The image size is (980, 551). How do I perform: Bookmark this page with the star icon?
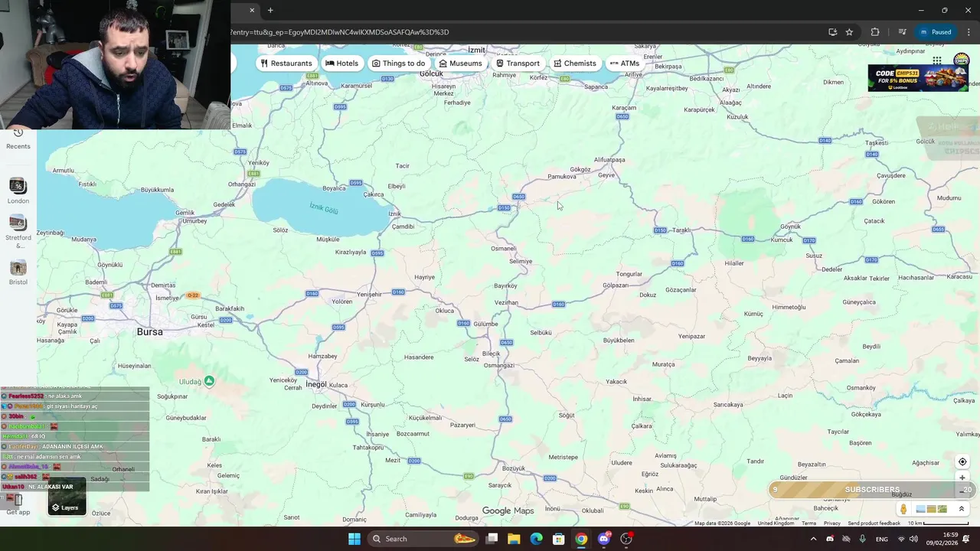coord(849,32)
